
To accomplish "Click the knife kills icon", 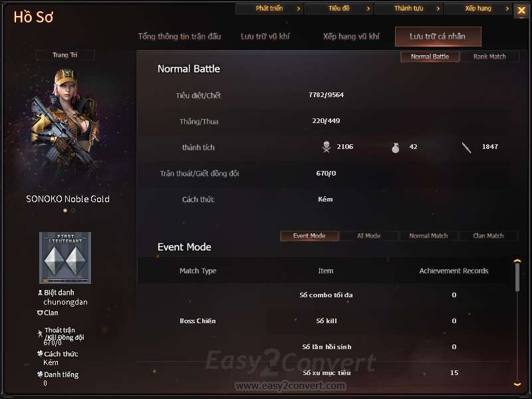I will 467,148.
